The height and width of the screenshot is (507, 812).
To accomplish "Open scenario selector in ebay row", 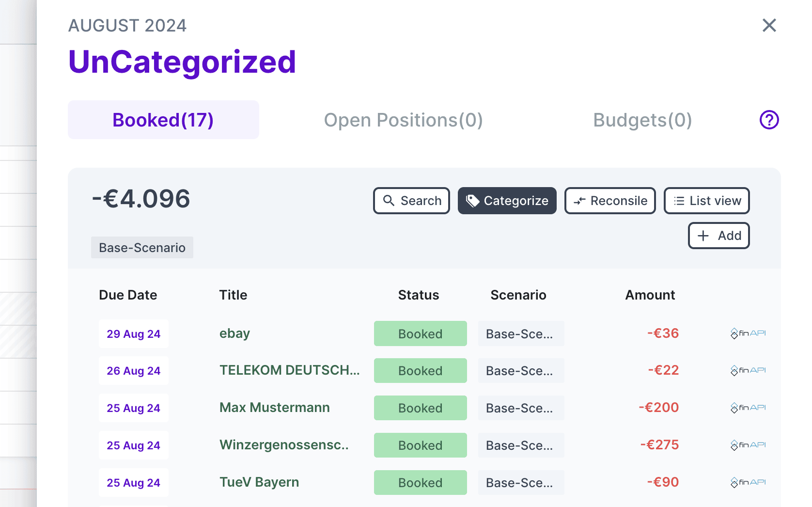I will point(521,333).
